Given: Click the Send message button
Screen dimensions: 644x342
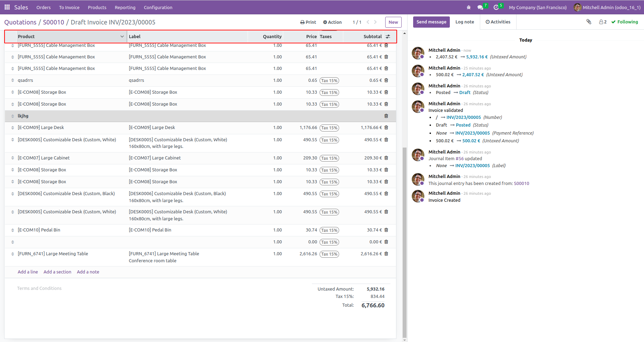Looking at the screenshot, I should [431, 22].
